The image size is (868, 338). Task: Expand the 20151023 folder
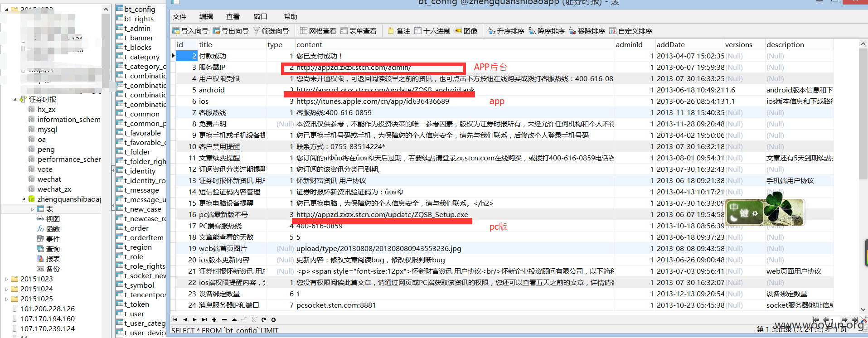click(6, 279)
